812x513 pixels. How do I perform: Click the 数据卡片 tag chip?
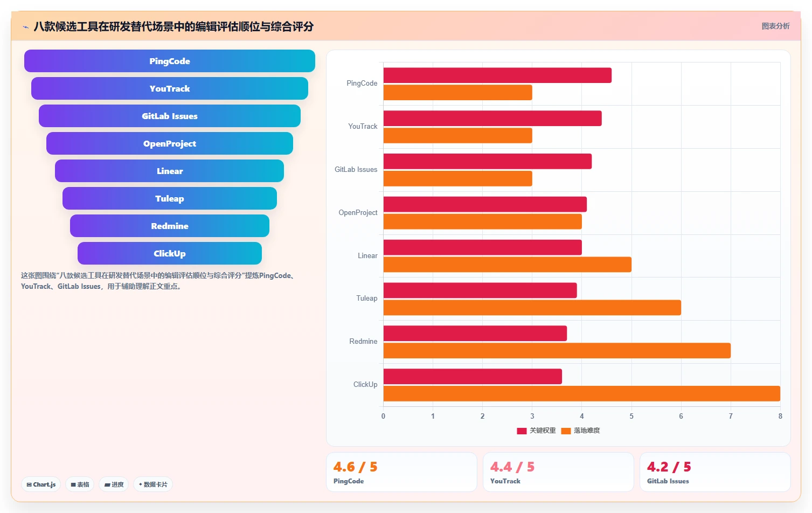tap(153, 484)
